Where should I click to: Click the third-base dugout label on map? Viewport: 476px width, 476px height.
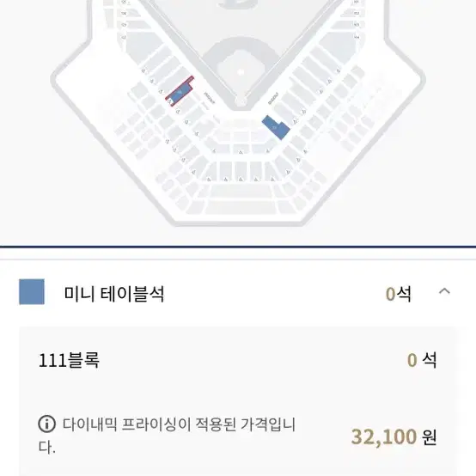(209, 98)
